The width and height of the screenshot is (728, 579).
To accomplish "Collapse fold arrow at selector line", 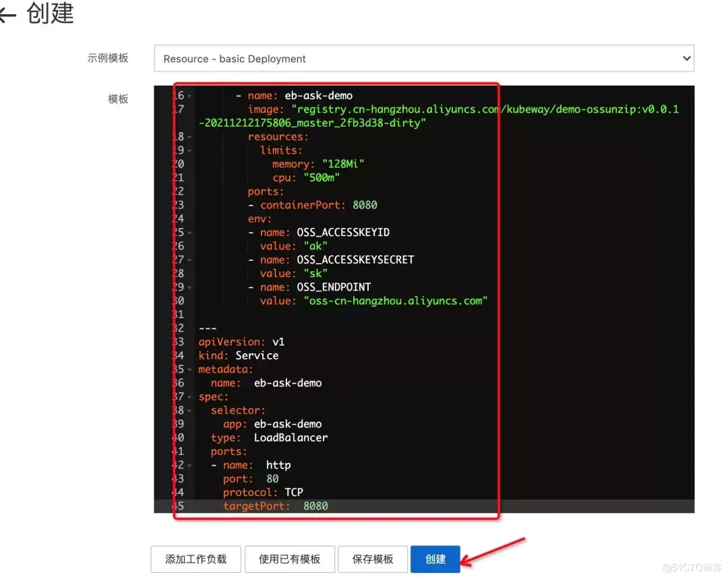I will [x=189, y=410].
